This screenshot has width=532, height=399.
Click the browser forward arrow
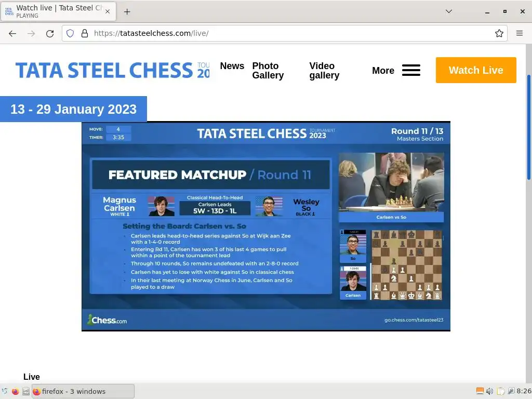[x=31, y=33]
